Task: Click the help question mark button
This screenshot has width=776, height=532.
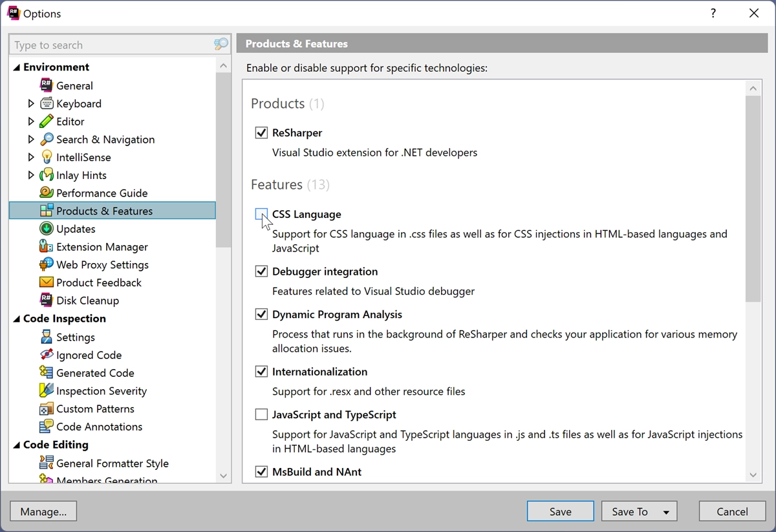Action: 713,13
